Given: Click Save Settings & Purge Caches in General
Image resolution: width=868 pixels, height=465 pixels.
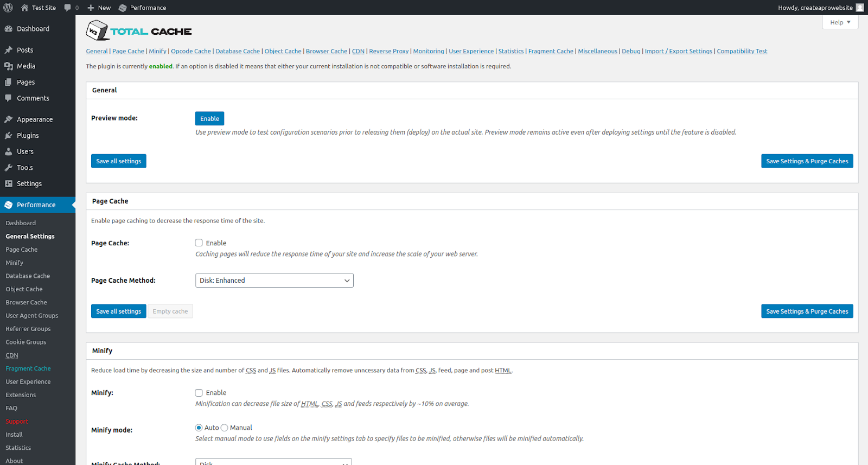Looking at the screenshot, I should pyautogui.click(x=807, y=161).
